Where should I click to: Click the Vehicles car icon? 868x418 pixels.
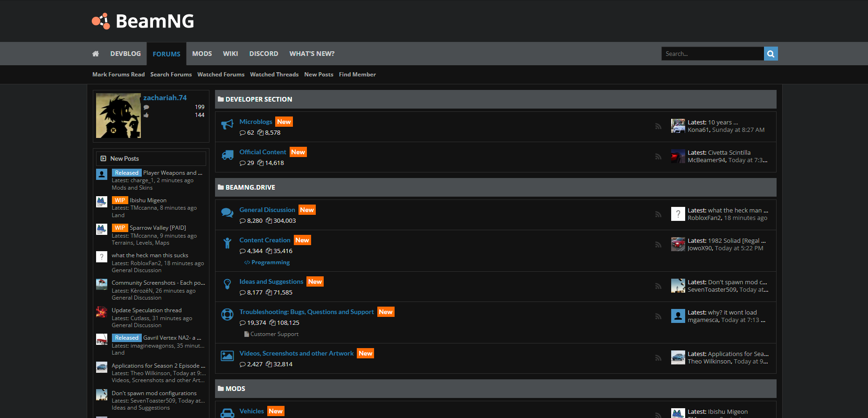click(x=227, y=413)
